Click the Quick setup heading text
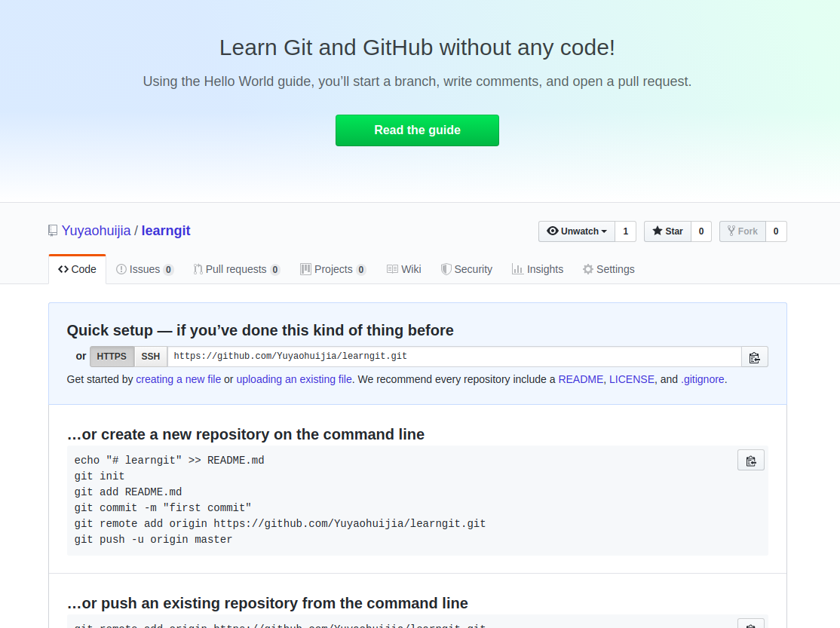 point(260,331)
